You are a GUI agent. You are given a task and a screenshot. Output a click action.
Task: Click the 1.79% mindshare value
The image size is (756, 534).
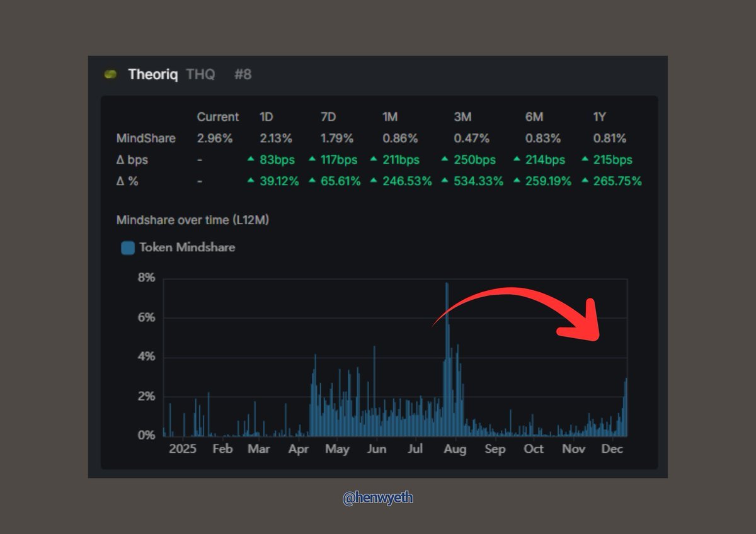[336, 138]
